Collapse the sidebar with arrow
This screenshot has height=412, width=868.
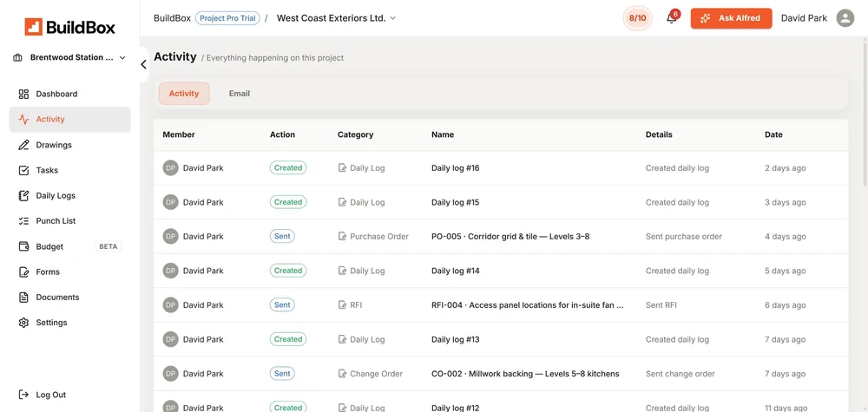[143, 65]
